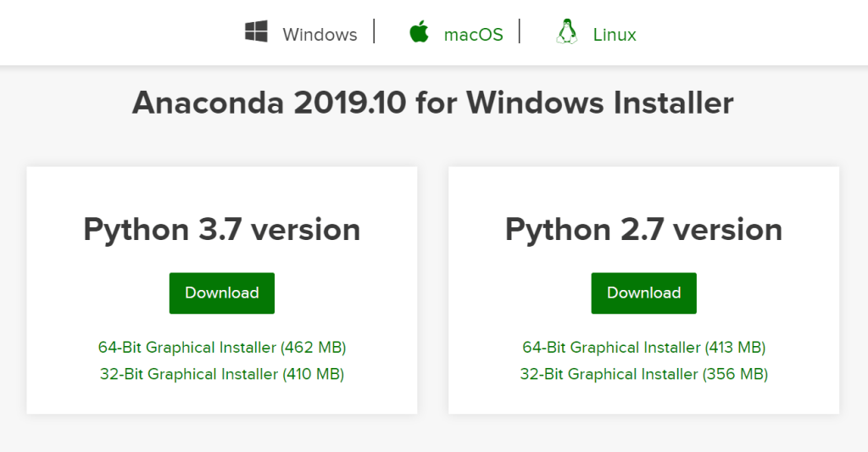Open the Linux tab label
This screenshot has height=452, width=868.
point(615,35)
